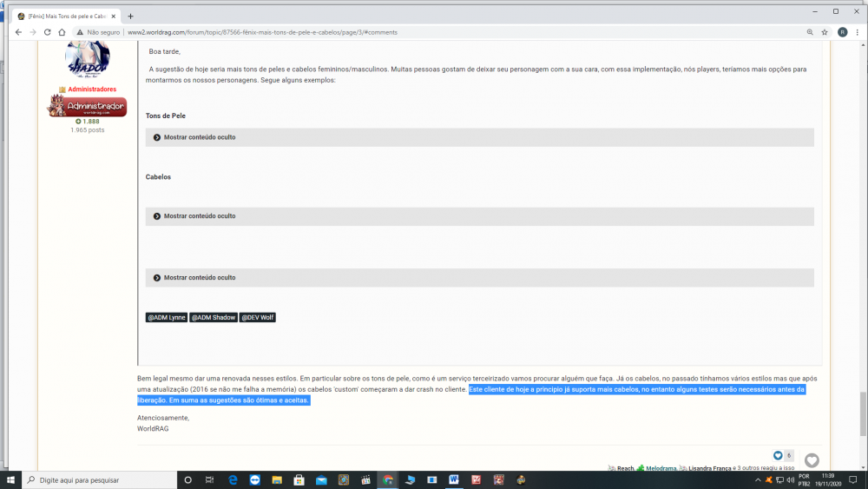The height and width of the screenshot is (489, 868).
Task: Open the Windows Start menu
Action: click(x=10, y=479)
